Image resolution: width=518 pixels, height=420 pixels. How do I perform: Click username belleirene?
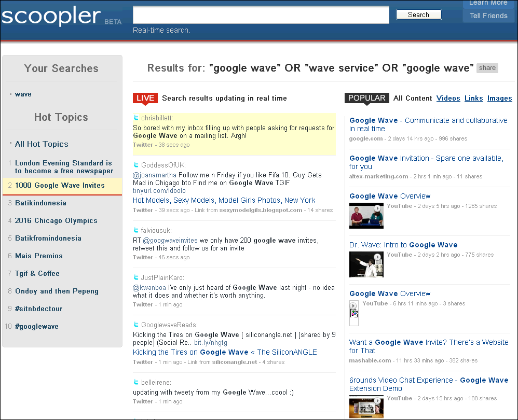pyautogui.click(x=156, y=382)
